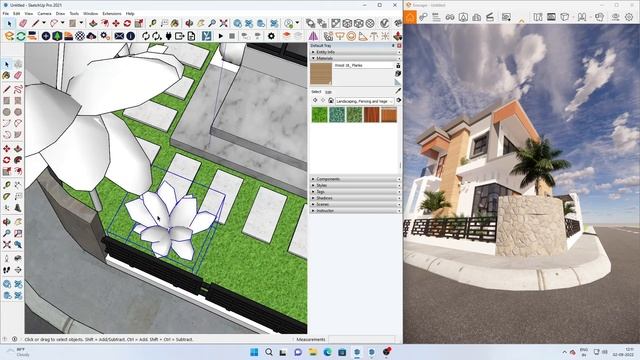640x360 pixels.
Task: Click the current material preview thumbnail
Action: [321, 74]
